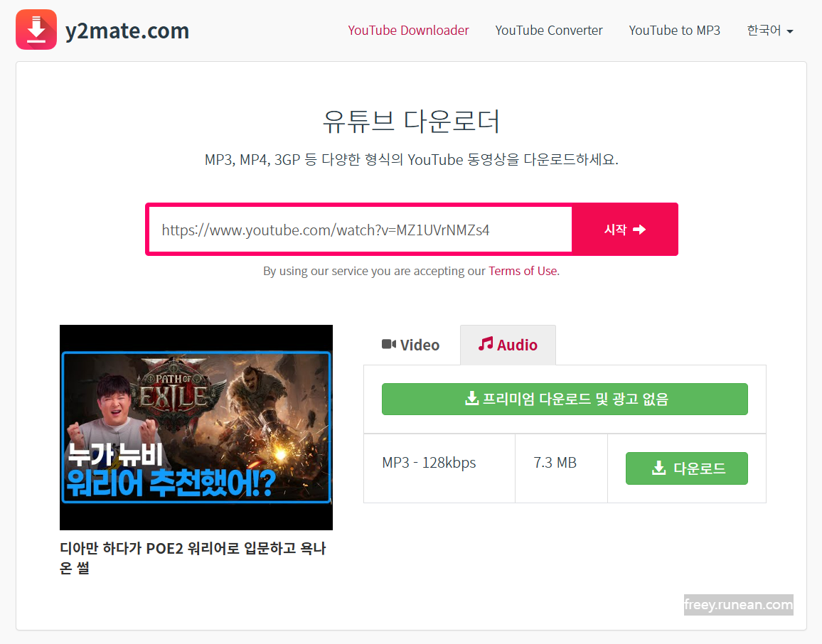Open the YouTube Converter page

(x=548, y=31)
